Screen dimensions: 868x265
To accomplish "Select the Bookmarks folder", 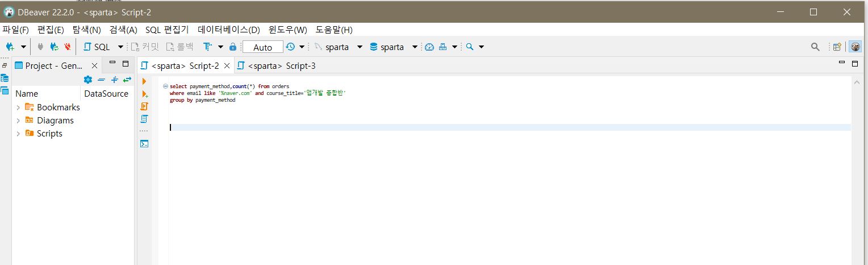I will tap(53, 107).
